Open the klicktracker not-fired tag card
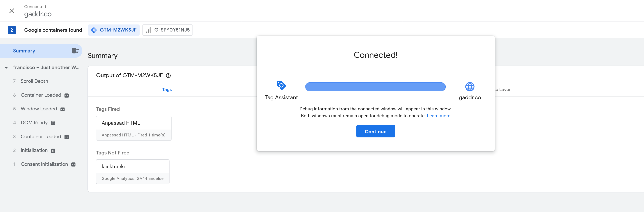 (133, 172)
